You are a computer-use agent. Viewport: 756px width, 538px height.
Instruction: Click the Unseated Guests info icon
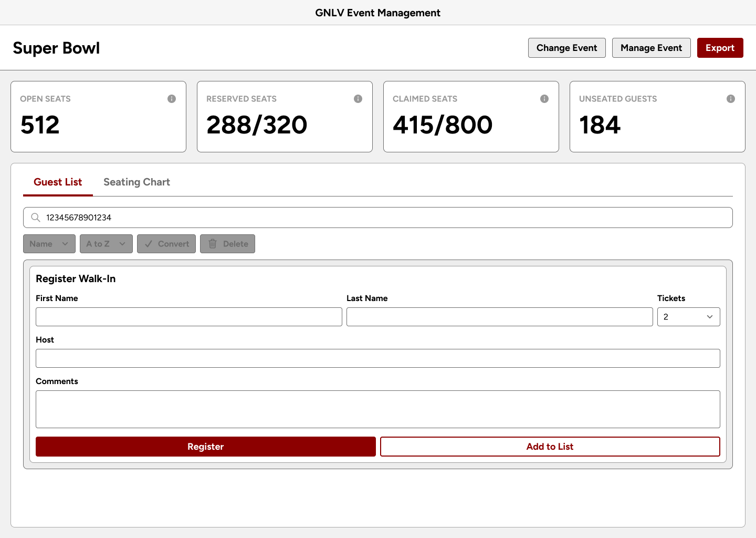[731, 99]
